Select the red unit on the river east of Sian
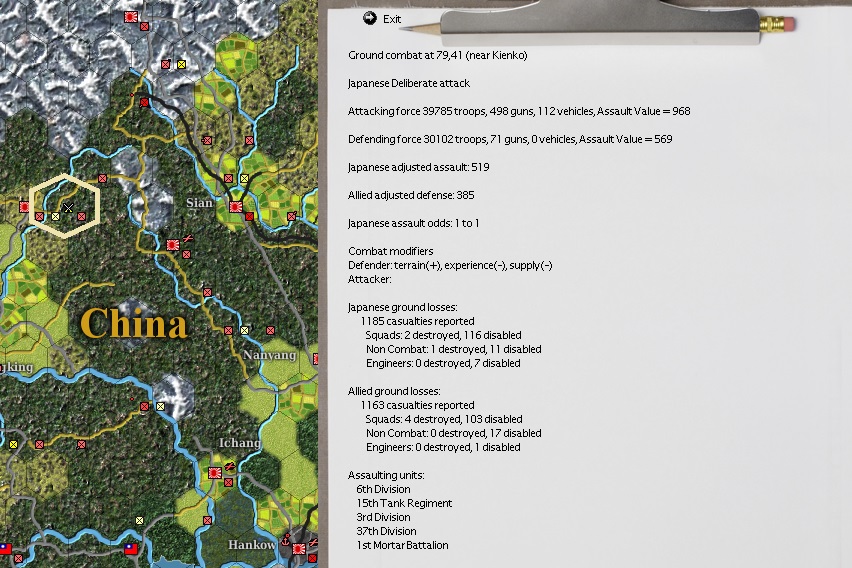 [x=292, y=216]
